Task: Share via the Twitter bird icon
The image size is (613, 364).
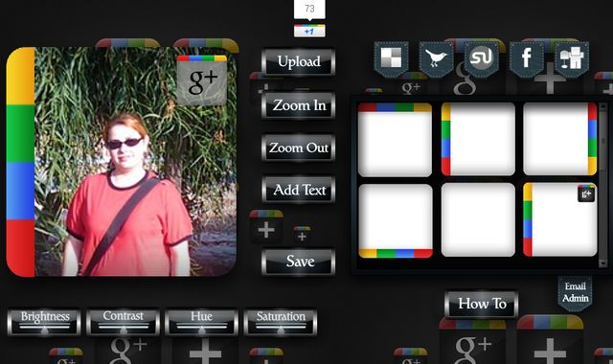Action: click(x=437, y=58)
